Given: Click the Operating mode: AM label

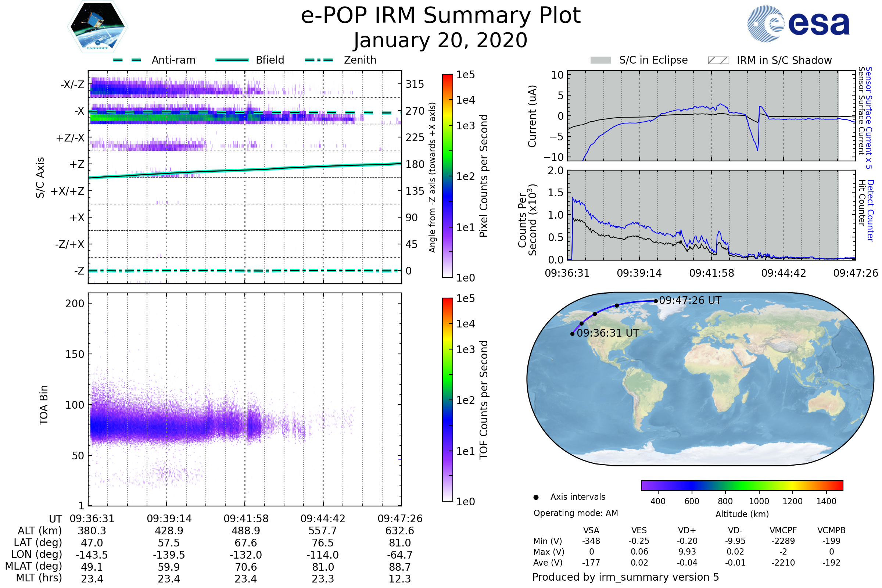Looking at the screenshot, I should tap(576, 513).
